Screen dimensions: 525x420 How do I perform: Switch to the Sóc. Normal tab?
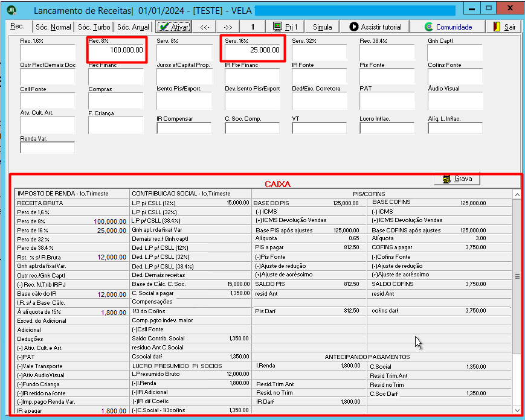(x=54, y=27)
